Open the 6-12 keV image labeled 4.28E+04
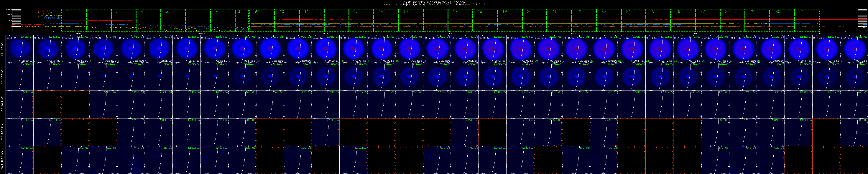This screenshot has height=174, width=868. [47, 76]
